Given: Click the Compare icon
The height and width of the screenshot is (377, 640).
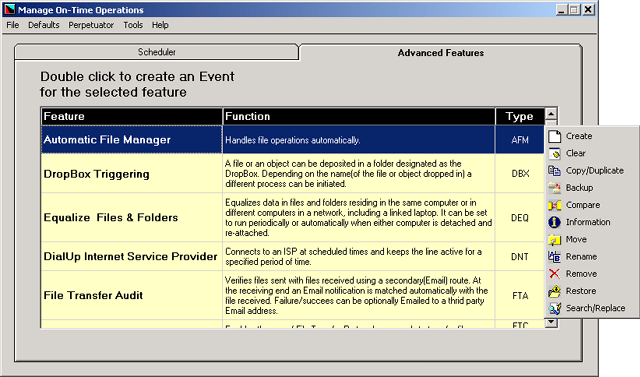Looking at the screenshot, I should 554,205.
